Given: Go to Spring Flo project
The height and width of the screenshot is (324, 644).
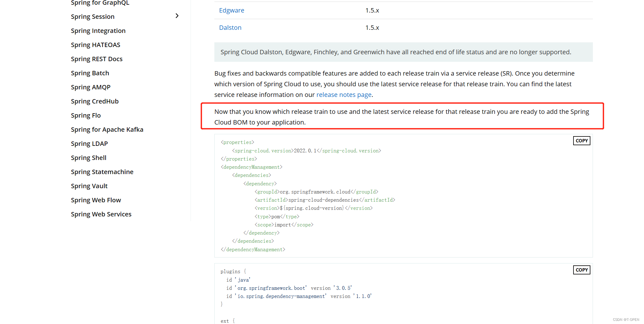Looking at the screenshot, I should [86, 115].
